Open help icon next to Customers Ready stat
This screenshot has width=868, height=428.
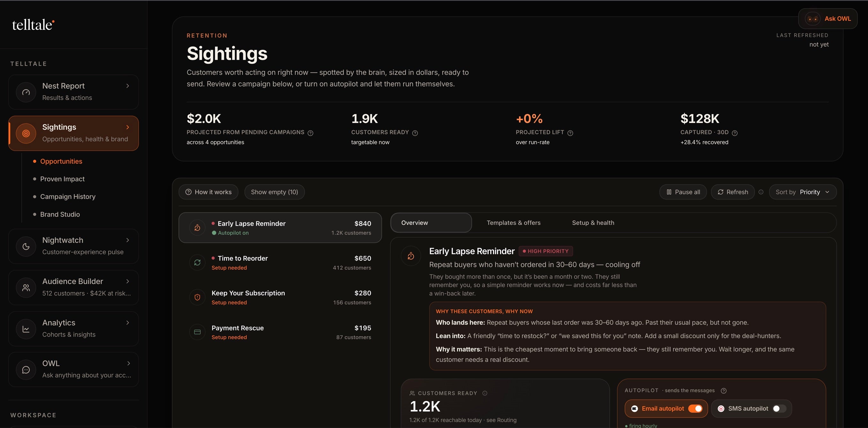[415, 133]
